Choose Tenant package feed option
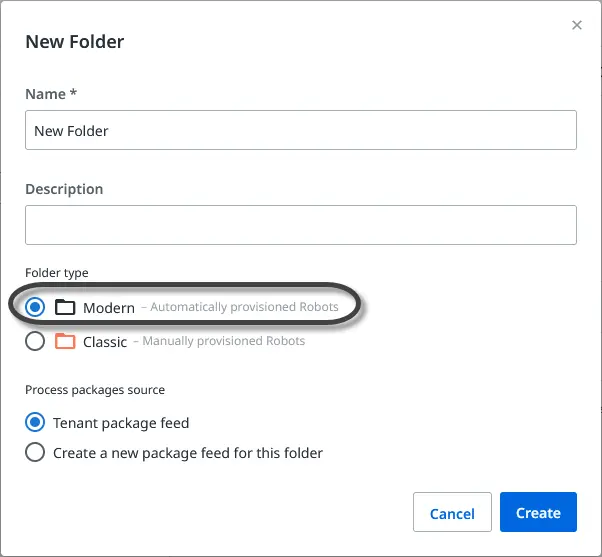Screen dimensions: 602x557 pos(35,422)
